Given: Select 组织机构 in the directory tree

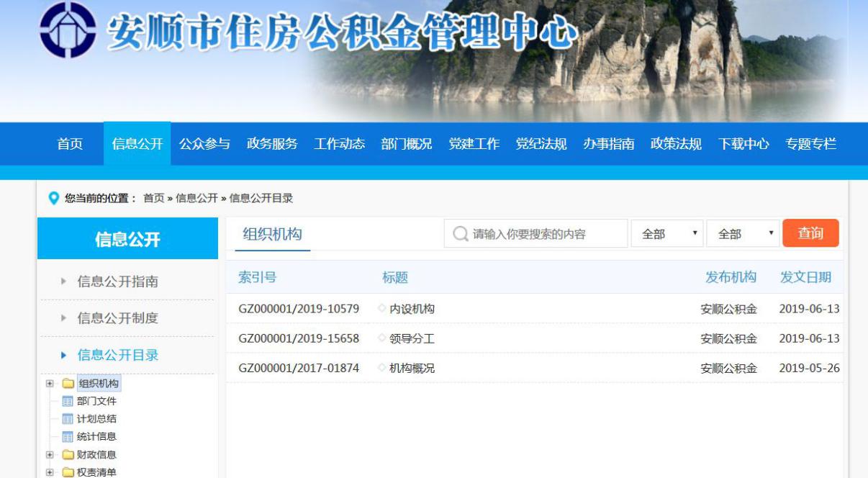Looking at the screenshot, I should 99,384.
